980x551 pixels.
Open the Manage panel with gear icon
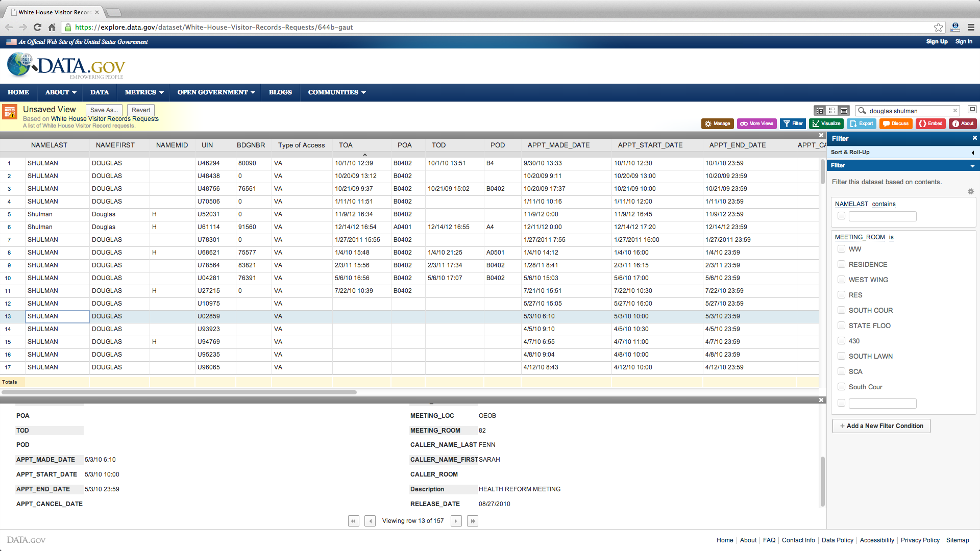[x=718, y=123]
